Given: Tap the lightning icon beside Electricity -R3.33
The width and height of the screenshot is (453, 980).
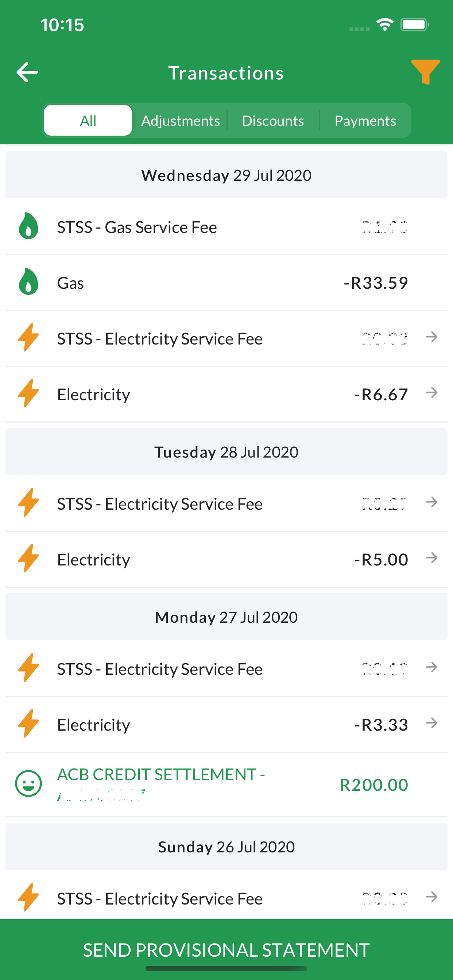Looking at the screenshot, I should [x=28, y=723].
